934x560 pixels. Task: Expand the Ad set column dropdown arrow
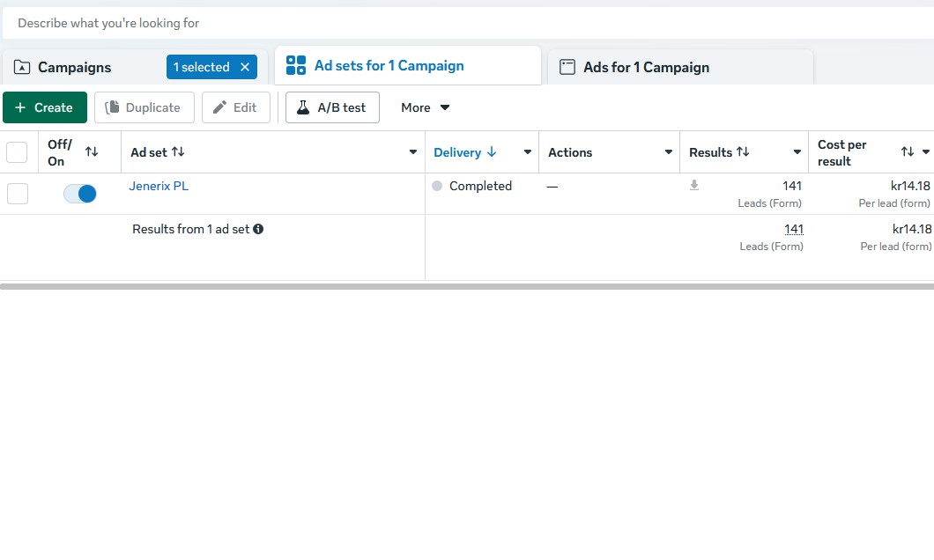(412, 151)
